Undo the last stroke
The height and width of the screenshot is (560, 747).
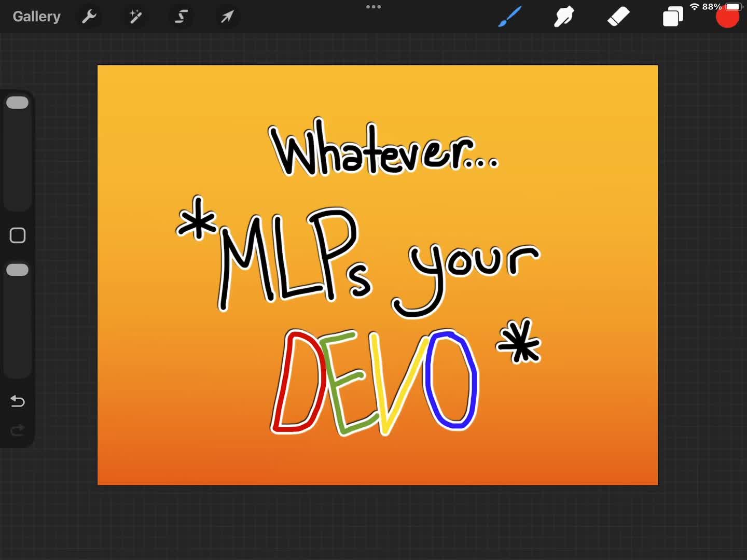tap(18, 401)
